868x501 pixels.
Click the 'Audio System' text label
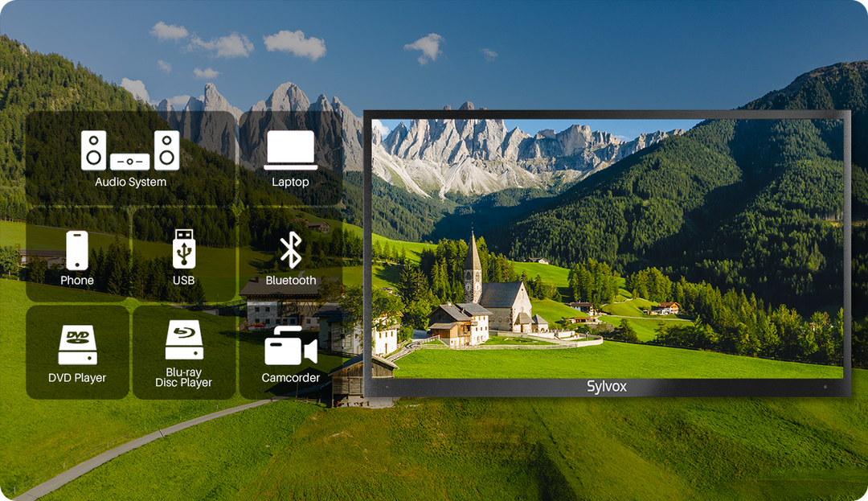coord(130,183)
